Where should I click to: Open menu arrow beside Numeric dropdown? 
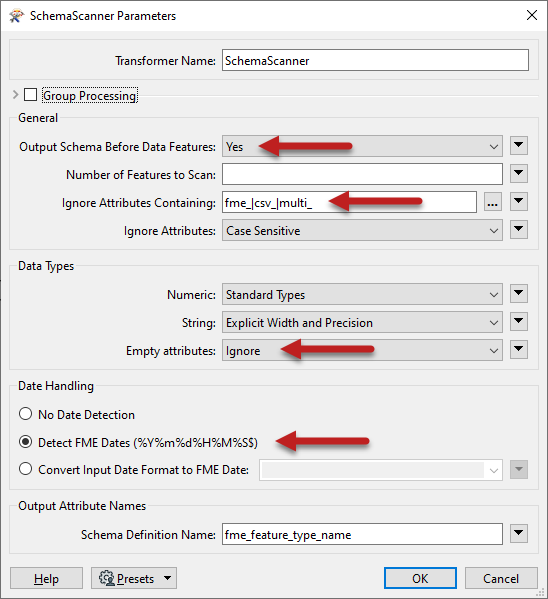[519, 293]
